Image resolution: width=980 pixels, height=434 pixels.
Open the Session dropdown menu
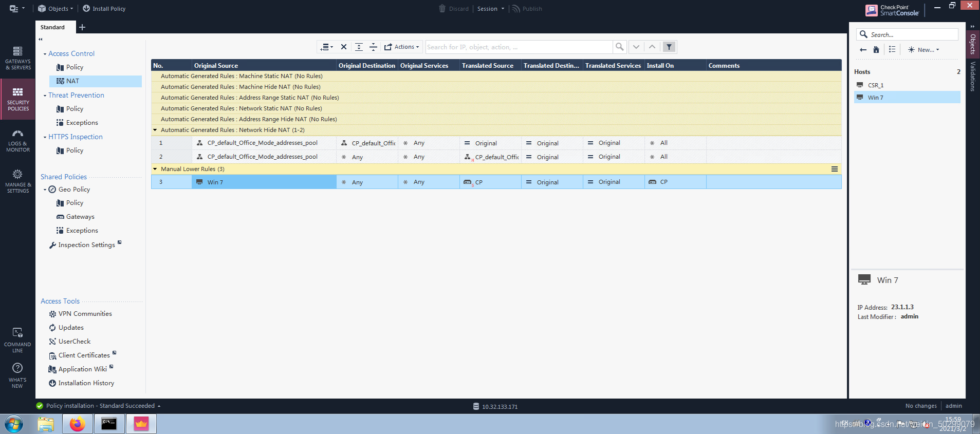(491, 9)
